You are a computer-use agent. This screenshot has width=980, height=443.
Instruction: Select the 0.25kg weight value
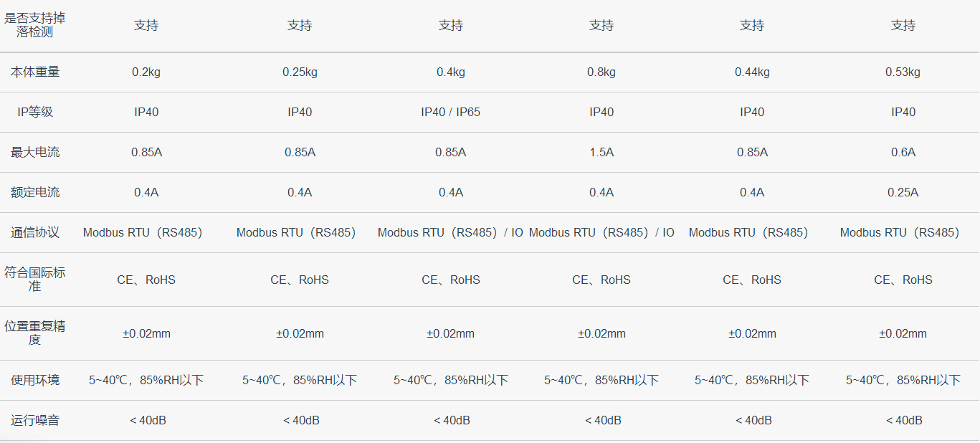click(300, 72)
